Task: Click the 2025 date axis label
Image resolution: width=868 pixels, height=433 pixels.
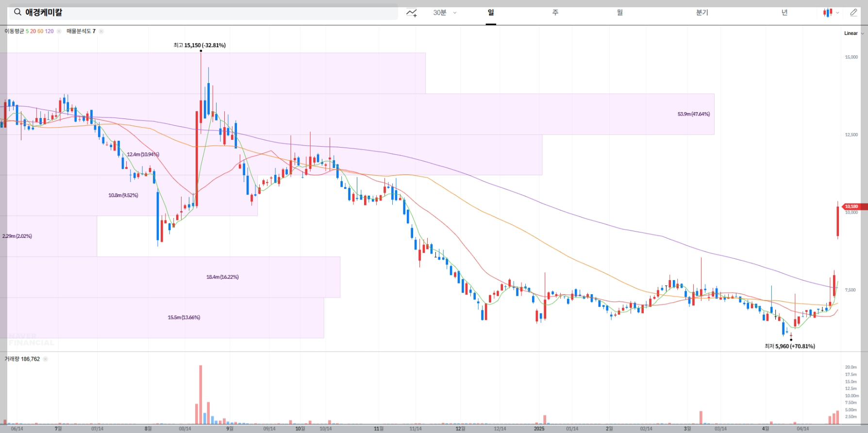Action: click(539, 429)
